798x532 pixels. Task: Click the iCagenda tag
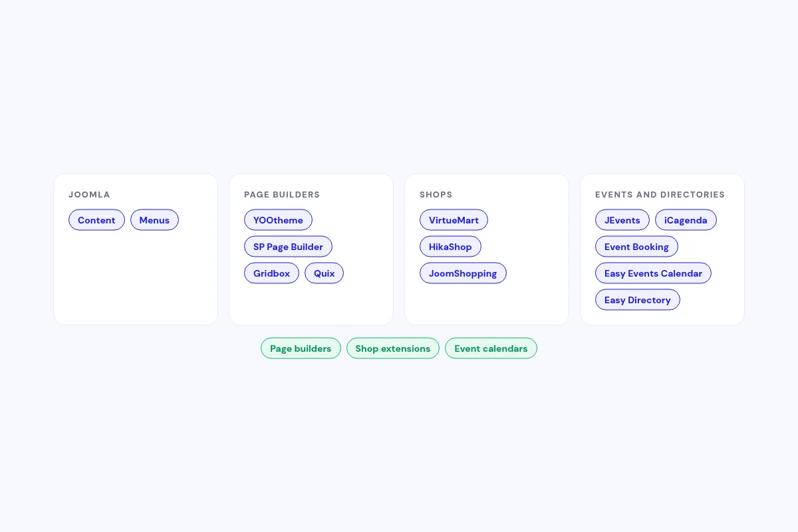pyautogui.click(x=686, y=220)
